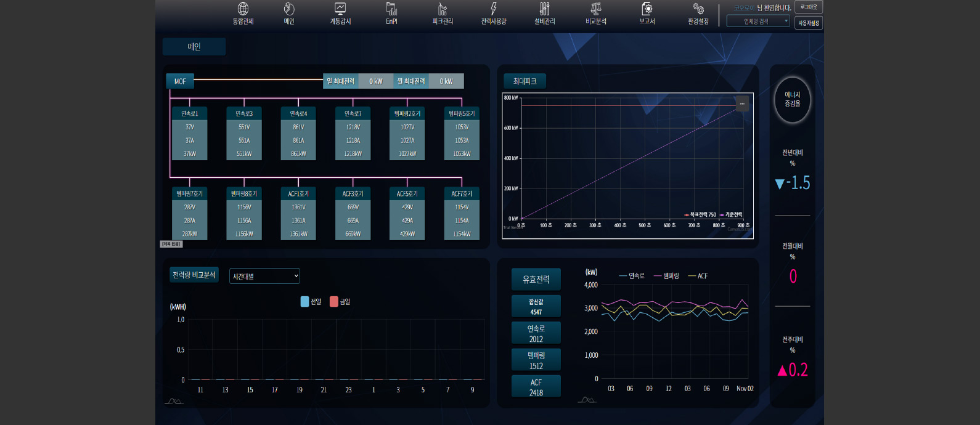Click the 계통감시 monitor icon

click(340, 9)
